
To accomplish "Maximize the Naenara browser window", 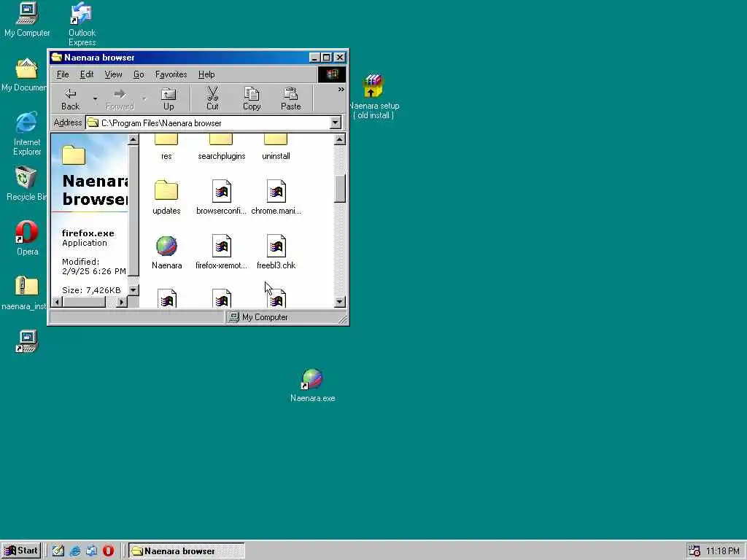I will click(326, 58).
